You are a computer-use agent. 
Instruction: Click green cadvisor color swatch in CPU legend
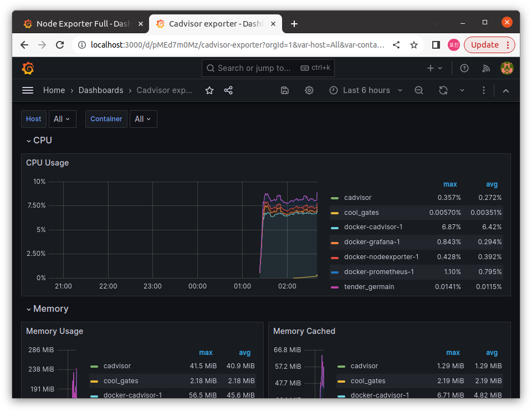click(x=335, y=198)
